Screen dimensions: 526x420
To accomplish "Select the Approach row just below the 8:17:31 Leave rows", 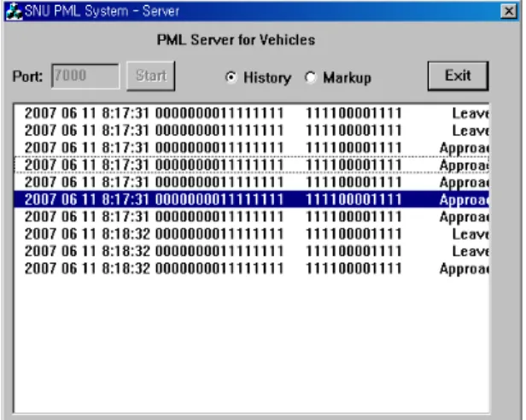I will tap(252, 148).
